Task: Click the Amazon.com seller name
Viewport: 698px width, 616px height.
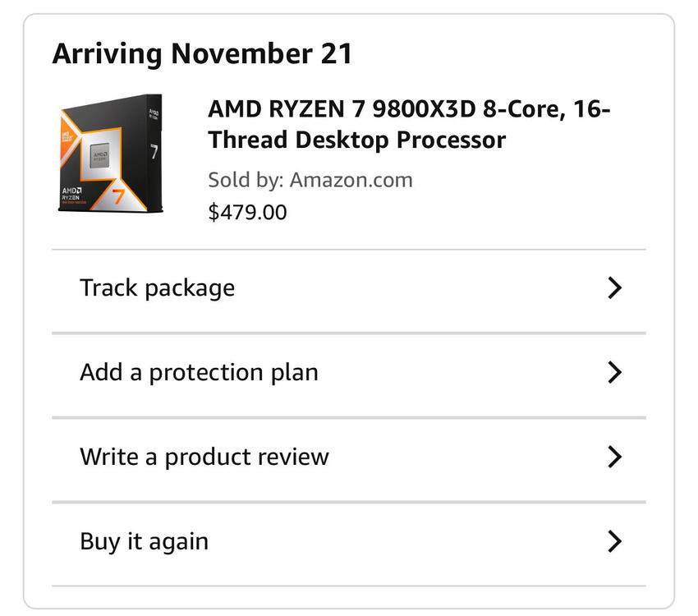Action: [351, 180]
